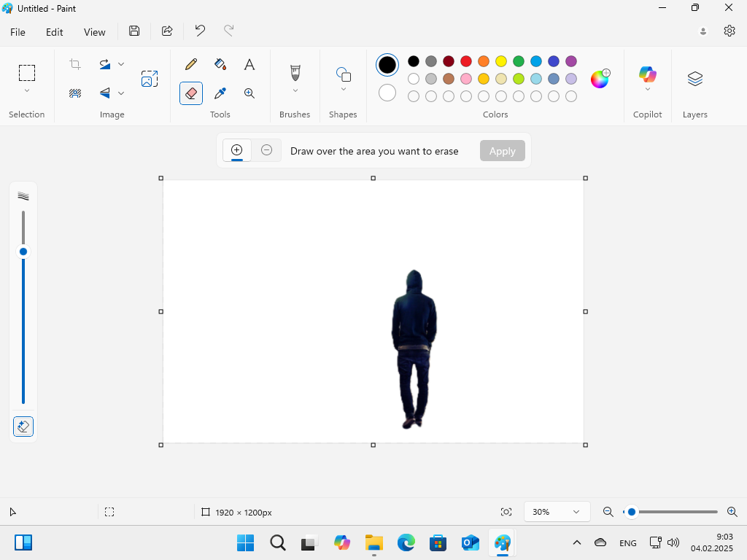
Task: Switch to reduce-area erase mode
Action: (266, 150)
